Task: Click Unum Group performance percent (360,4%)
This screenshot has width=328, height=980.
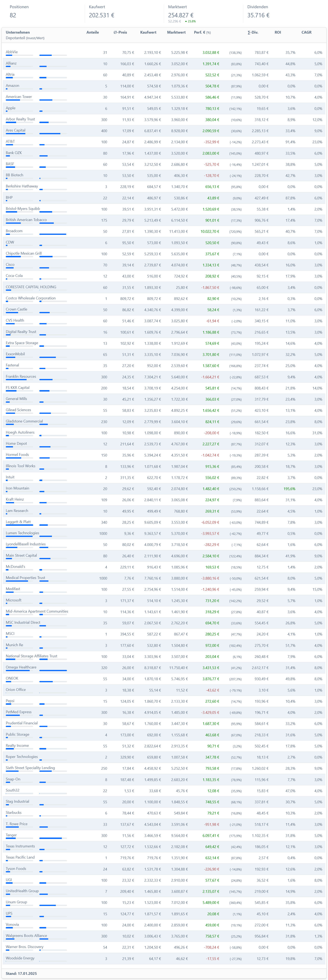Action: (235, 903)
